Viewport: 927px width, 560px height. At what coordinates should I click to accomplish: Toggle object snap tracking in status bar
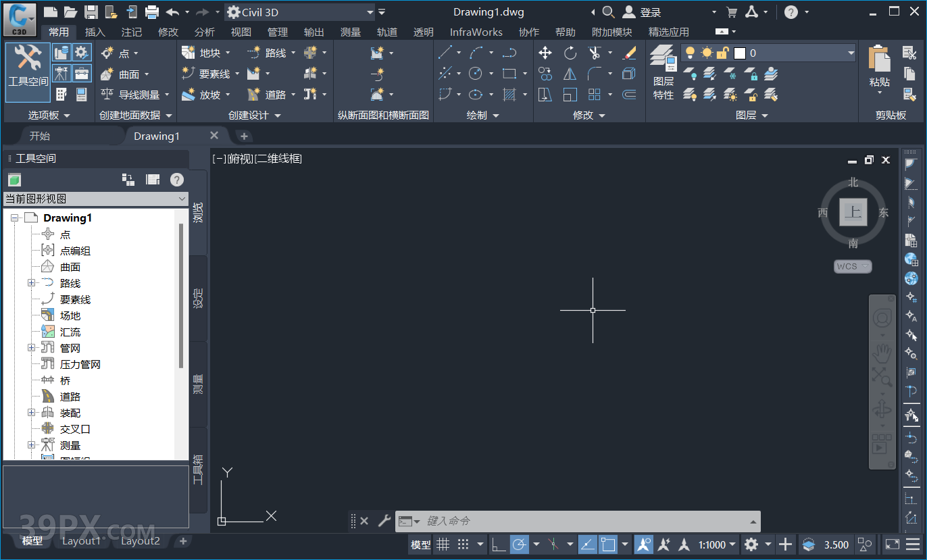[588, 544]
